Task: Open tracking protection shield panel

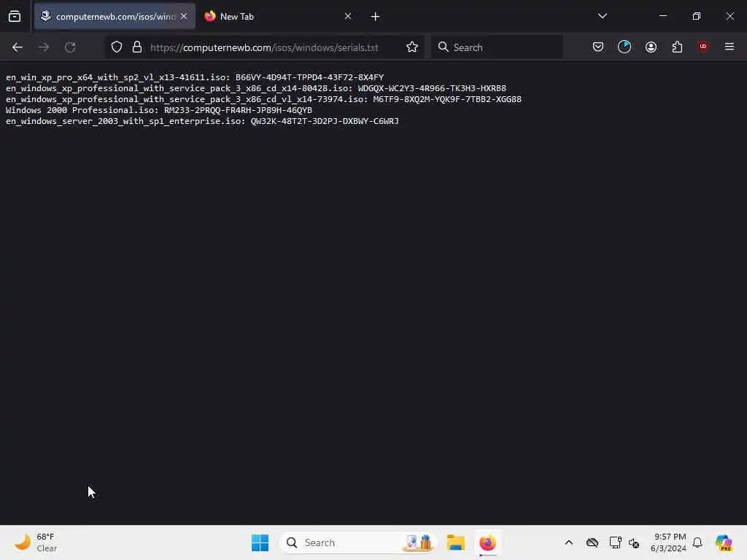Action: [x=117, y=47]
